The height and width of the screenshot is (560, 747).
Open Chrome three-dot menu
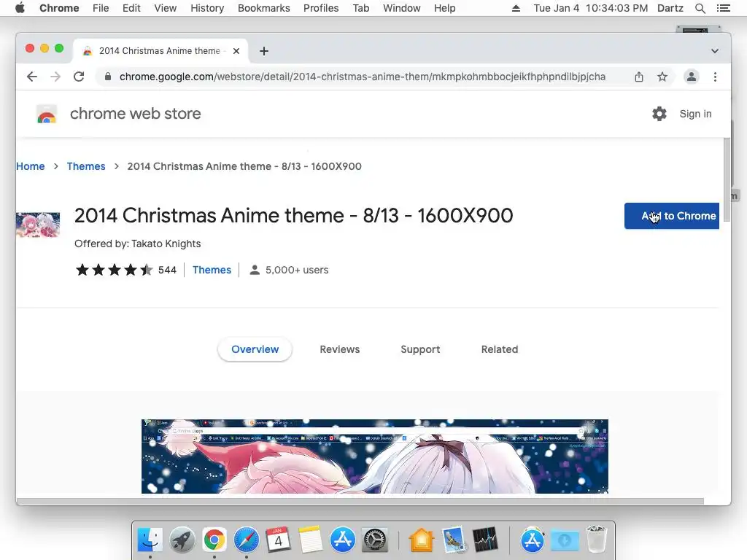point(715,77)
